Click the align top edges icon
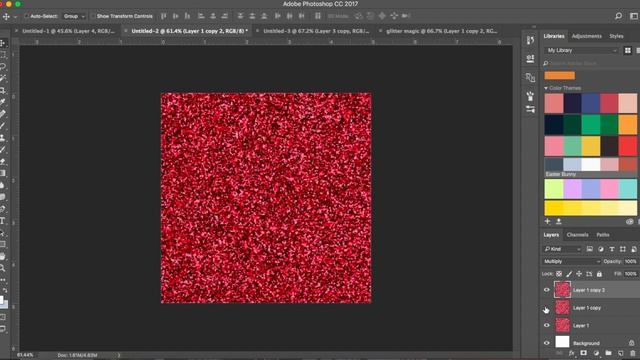The height and width of the screenshot is (360, 640). (164, 16)
